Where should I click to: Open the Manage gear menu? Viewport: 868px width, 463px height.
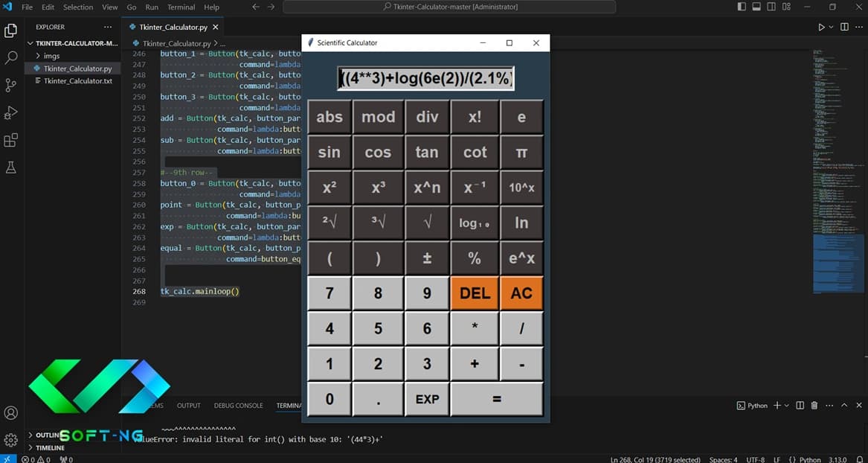pos(11,440)
